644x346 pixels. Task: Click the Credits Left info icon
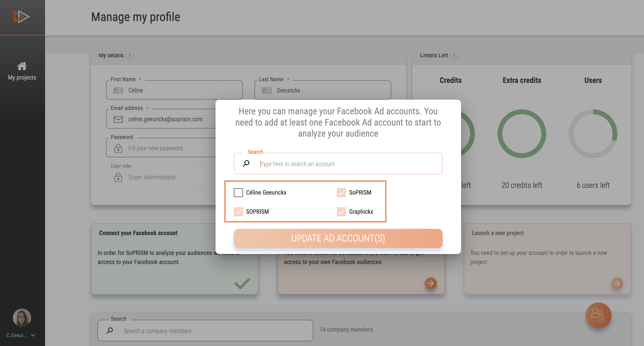(x=454, y=55)
